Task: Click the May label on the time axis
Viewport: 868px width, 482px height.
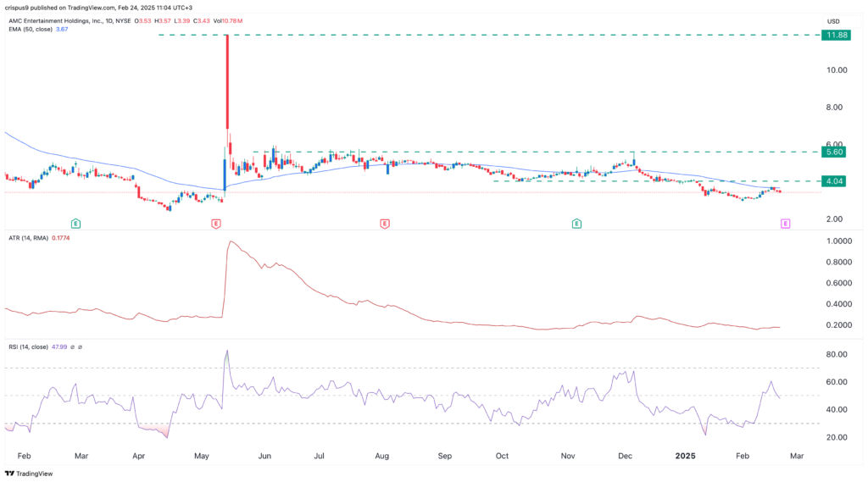Action: point(202,456)
